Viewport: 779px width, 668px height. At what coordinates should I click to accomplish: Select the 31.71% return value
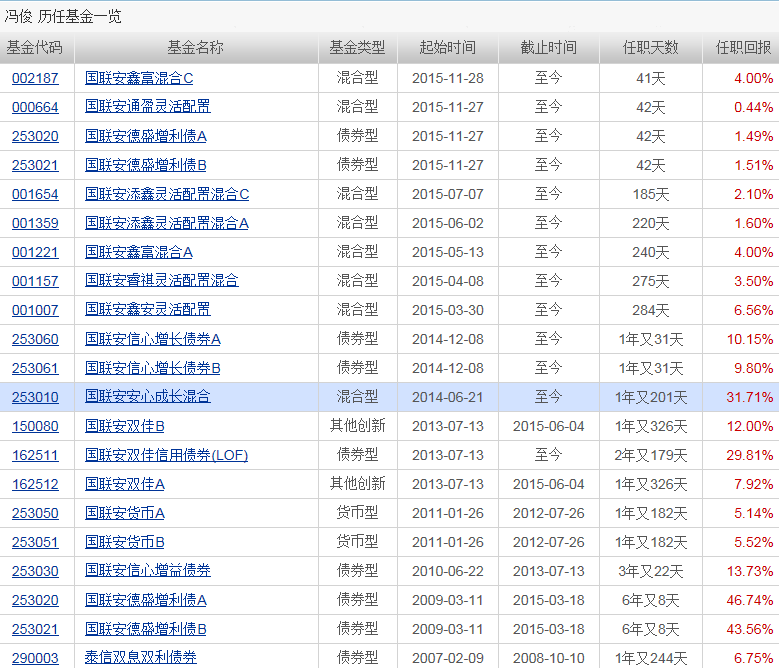(750, 397)
